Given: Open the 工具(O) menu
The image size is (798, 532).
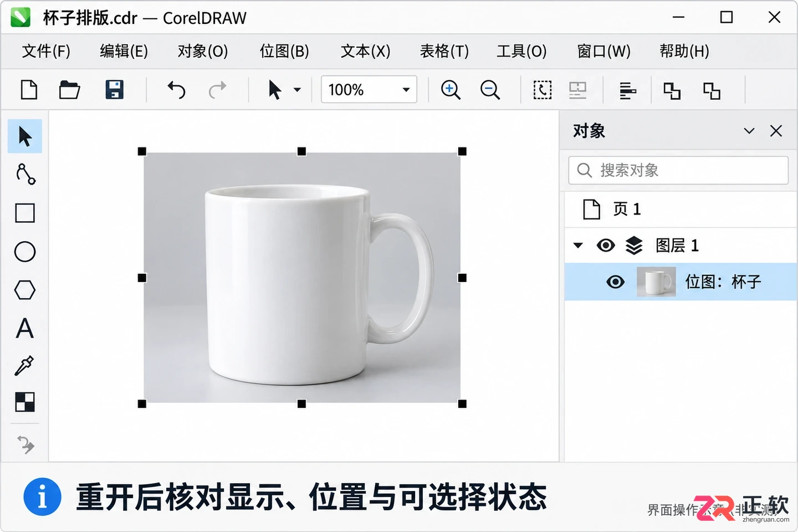Looking at the screenshot, I should (521, 51).
